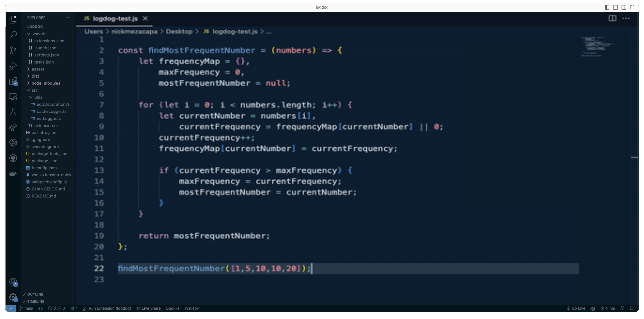Viewport: 644px width, 319px height.
Task: Open package.json file
Action: (x=44, y=161)
